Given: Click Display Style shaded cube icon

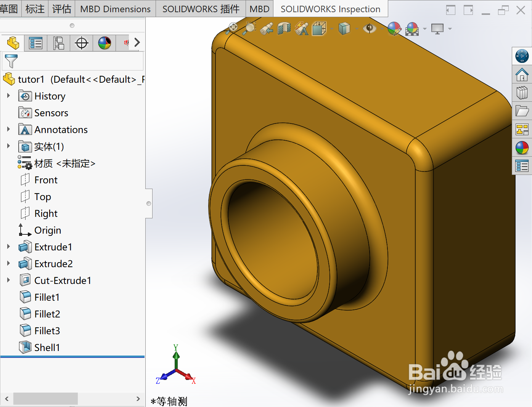Looking at the screenshot, I should click(344, 29).
